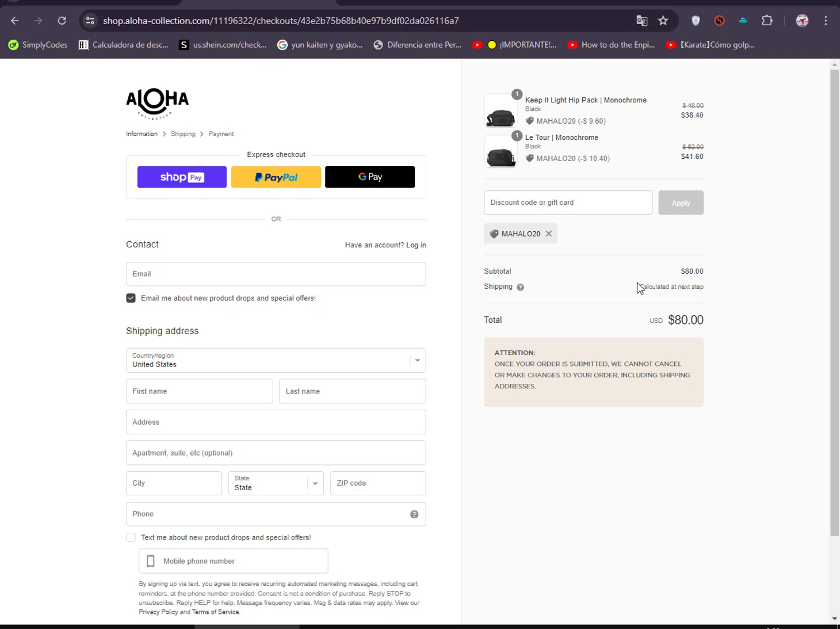The width and height of the screenshot is (840, 629).
Task: Open Diferencia entre Per... bookmark
Action: [x=417, y=45]
